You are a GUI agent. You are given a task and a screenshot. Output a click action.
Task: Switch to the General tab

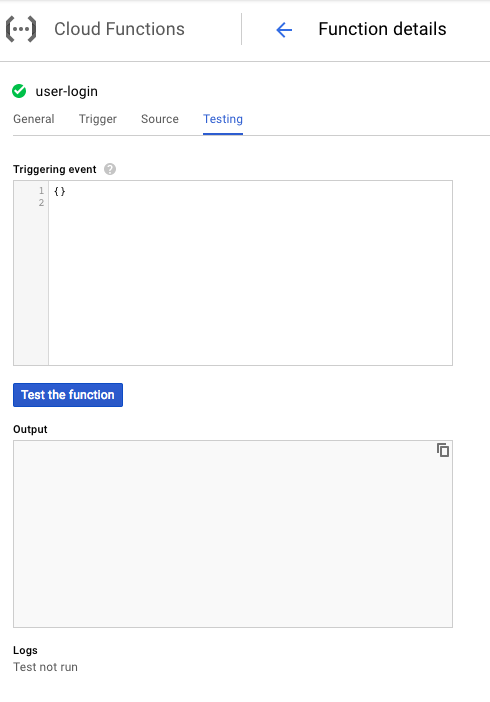pos(34,119)
